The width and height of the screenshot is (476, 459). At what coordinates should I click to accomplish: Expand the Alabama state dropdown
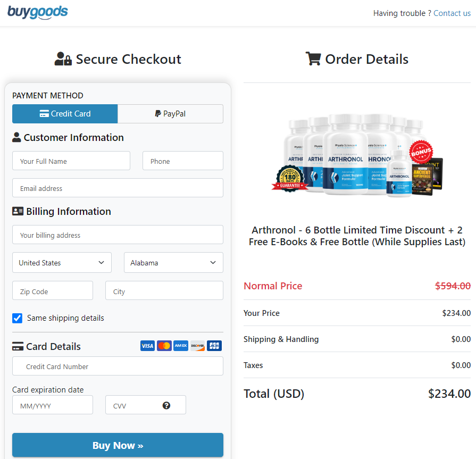173,262
